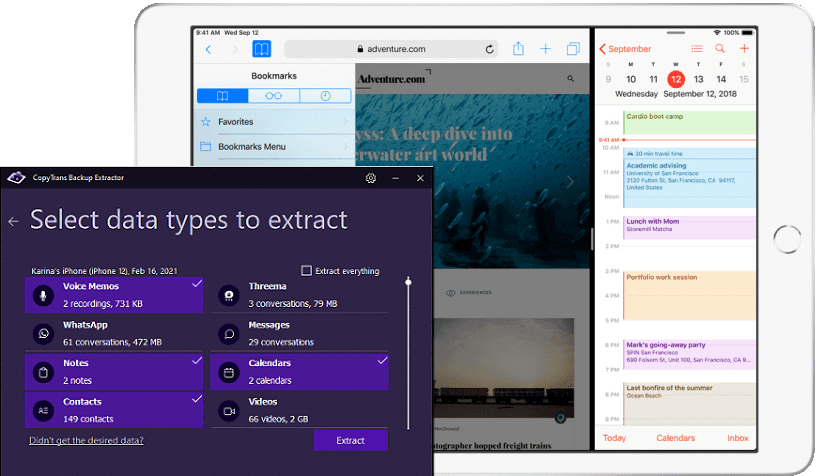Select day 11 in Calendar week

654,79
